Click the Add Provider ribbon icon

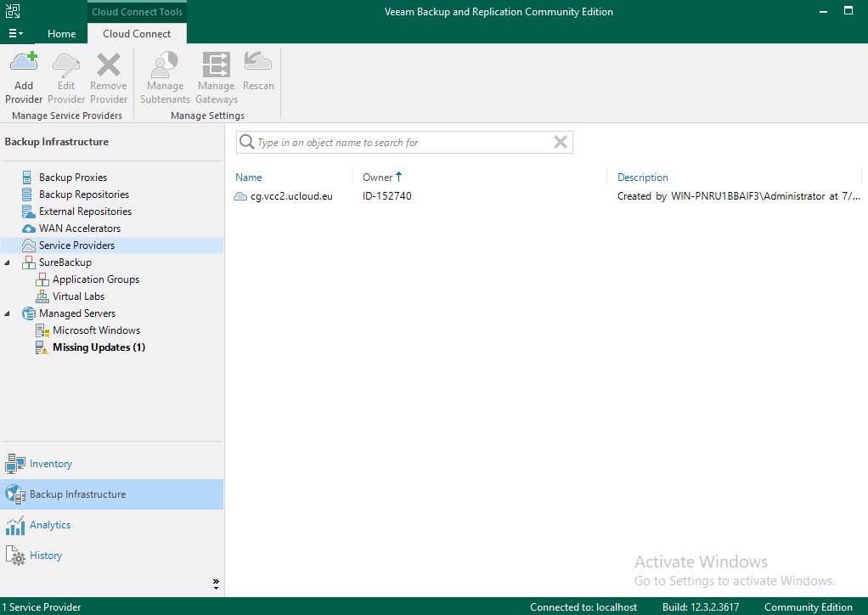pyautogui.click(x=24, y=66)
